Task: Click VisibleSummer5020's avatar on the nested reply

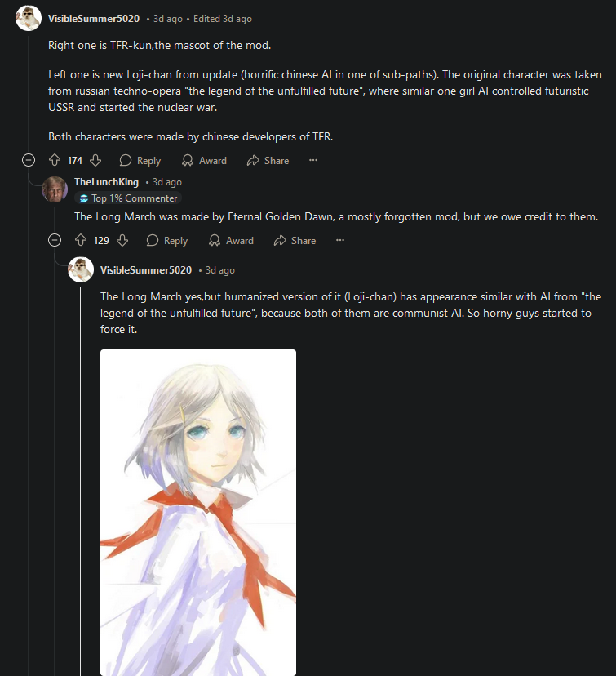Action: tap(81, 269)
